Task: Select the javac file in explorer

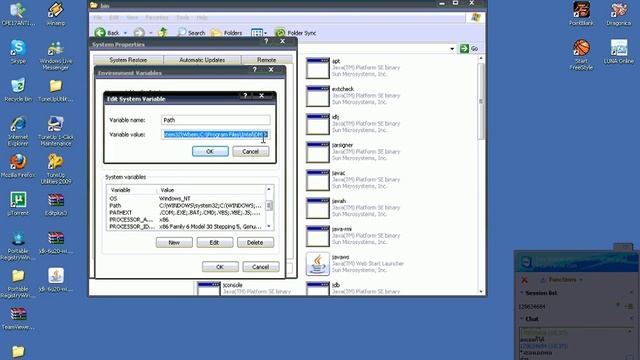Action: point(318,180)
